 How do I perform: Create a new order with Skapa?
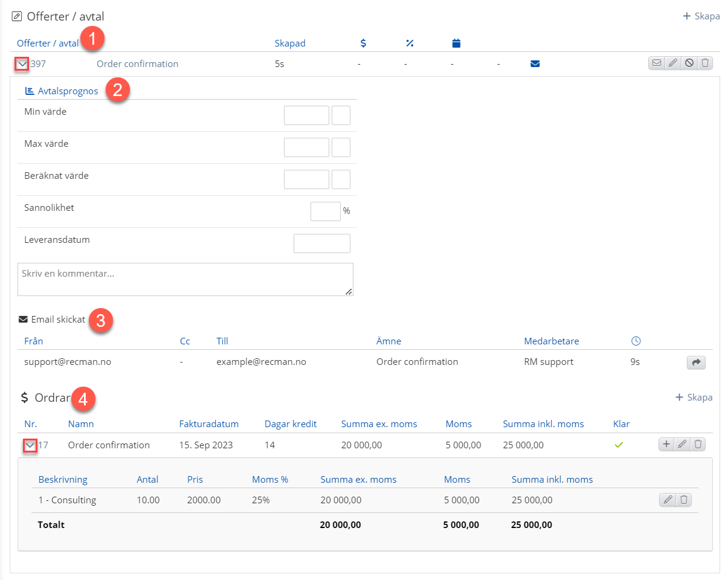[694, 398]
